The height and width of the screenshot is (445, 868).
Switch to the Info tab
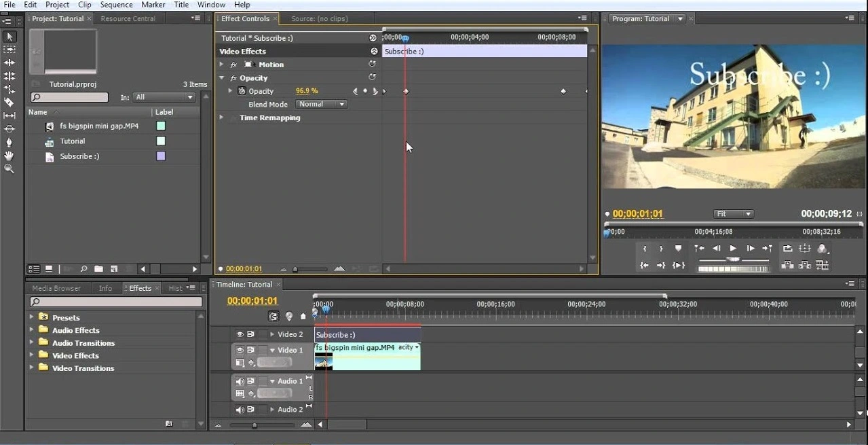[x=105, y=288]
